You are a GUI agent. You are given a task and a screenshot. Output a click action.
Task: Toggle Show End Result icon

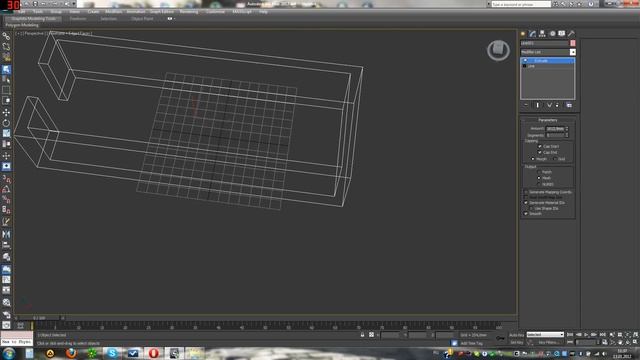(x=538, y=105)
